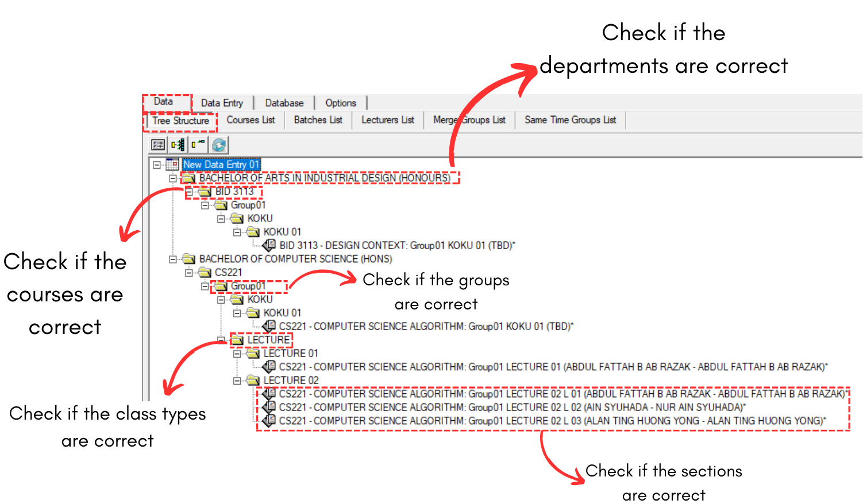This screenshot has width=867, height=504.
Task: Go to the Options tab
Action: point(340,103)
